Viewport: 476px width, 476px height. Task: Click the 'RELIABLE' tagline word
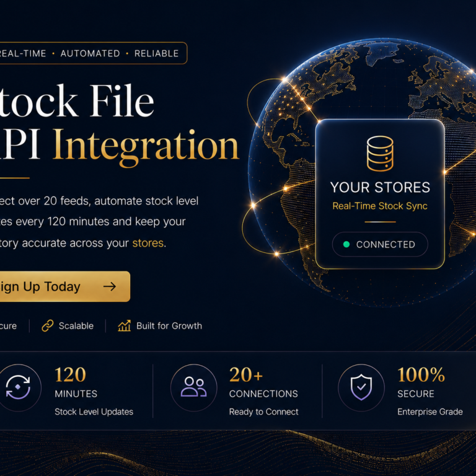(x=156, y=53)
